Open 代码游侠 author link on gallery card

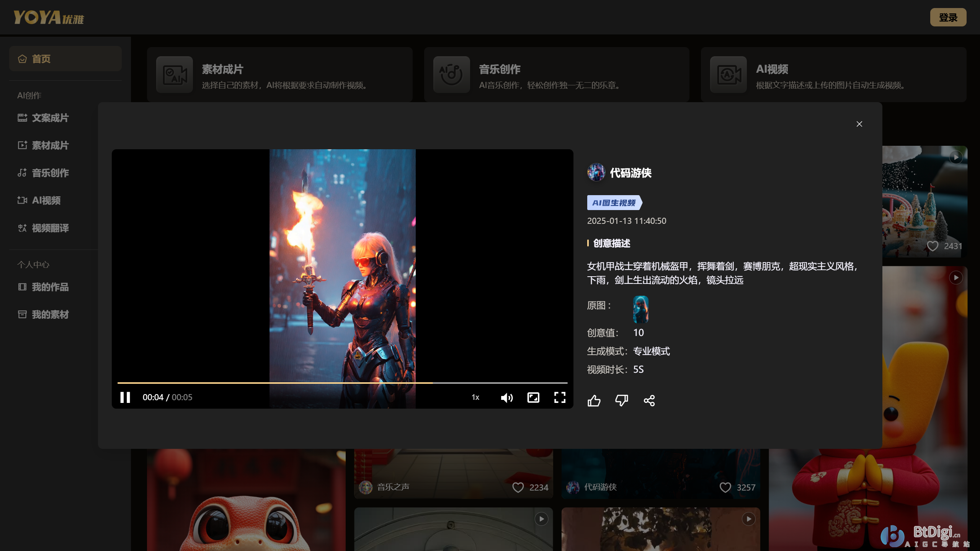pos(600,487)
